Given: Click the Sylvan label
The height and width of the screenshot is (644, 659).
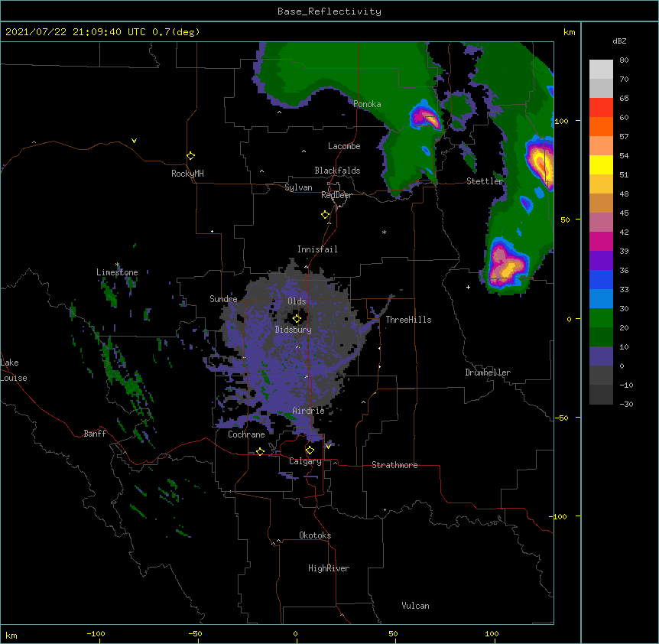Looking at the screenshot, I should point(298,187).
